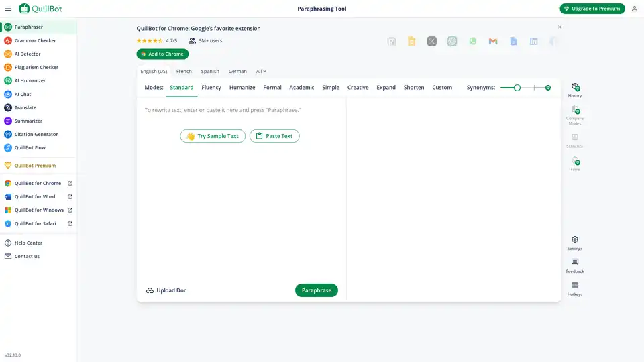Toggle the hamburger menu sidebar
The height and width of the screenshot is (362, 644).
(8, 9)
